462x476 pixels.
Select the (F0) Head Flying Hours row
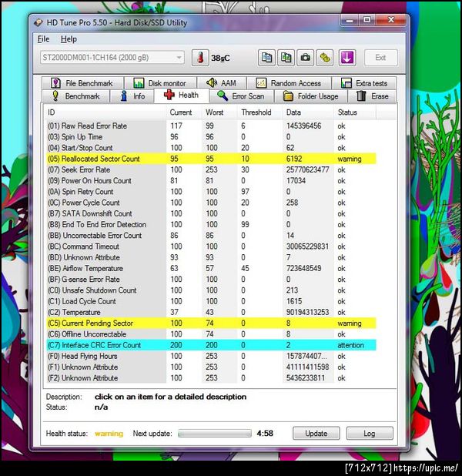point(211,356)
